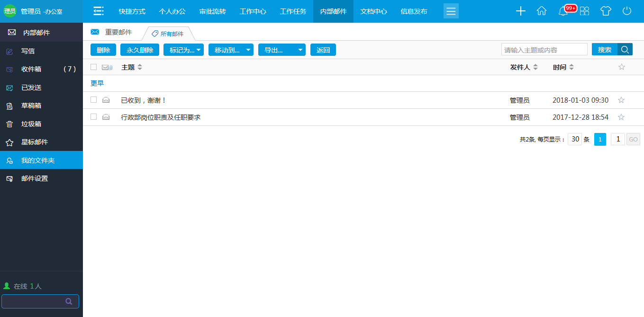Open the 收件箱 inbox from sidebar
This screenshot has height=317, width=644.
point(28,69)
